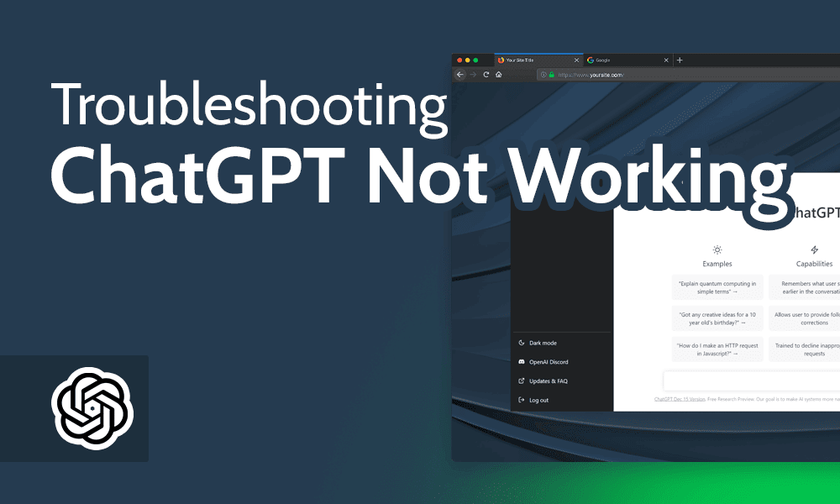840x504 pixels.
Task: Click the browser Home icon
Action: tap(500, 74)
